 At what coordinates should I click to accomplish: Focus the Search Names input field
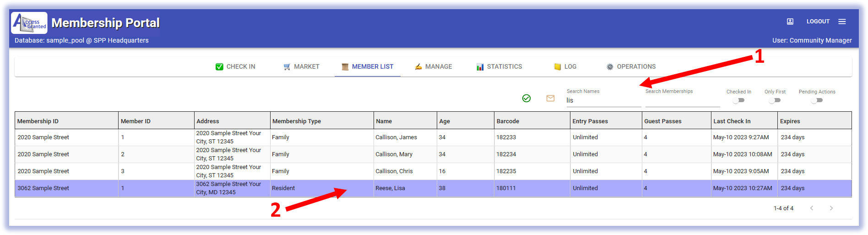click(603, 101)
